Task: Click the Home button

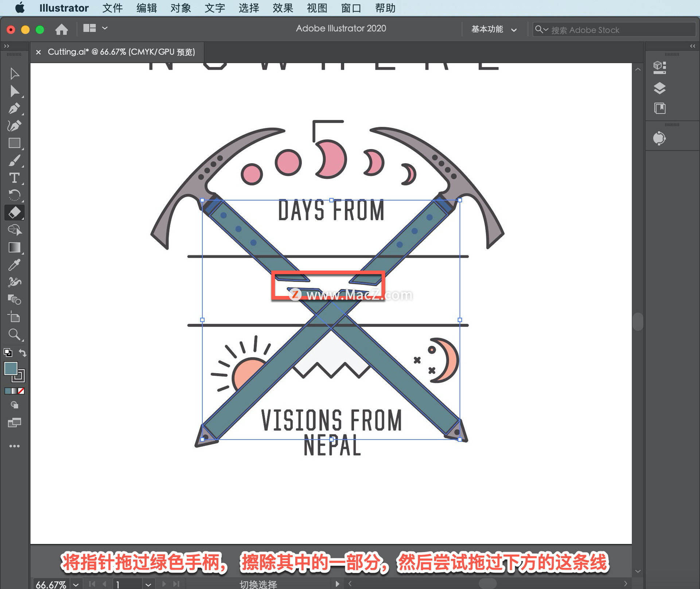Action: [x=61, y=29]
